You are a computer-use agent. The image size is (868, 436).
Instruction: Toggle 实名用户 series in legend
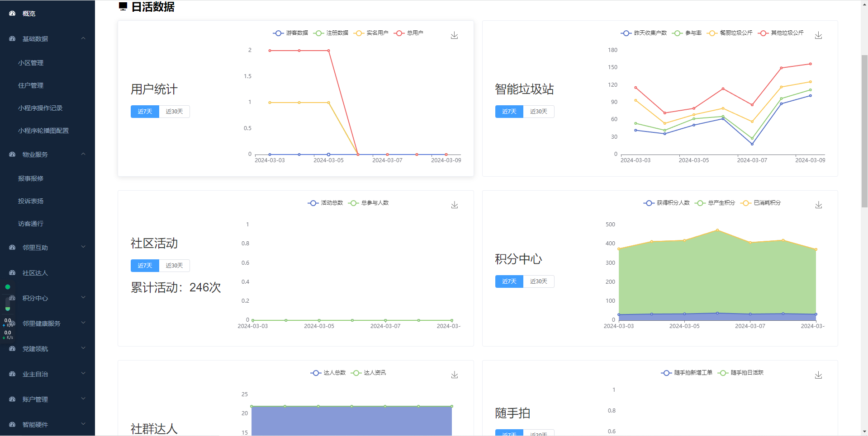click(371, 33)
